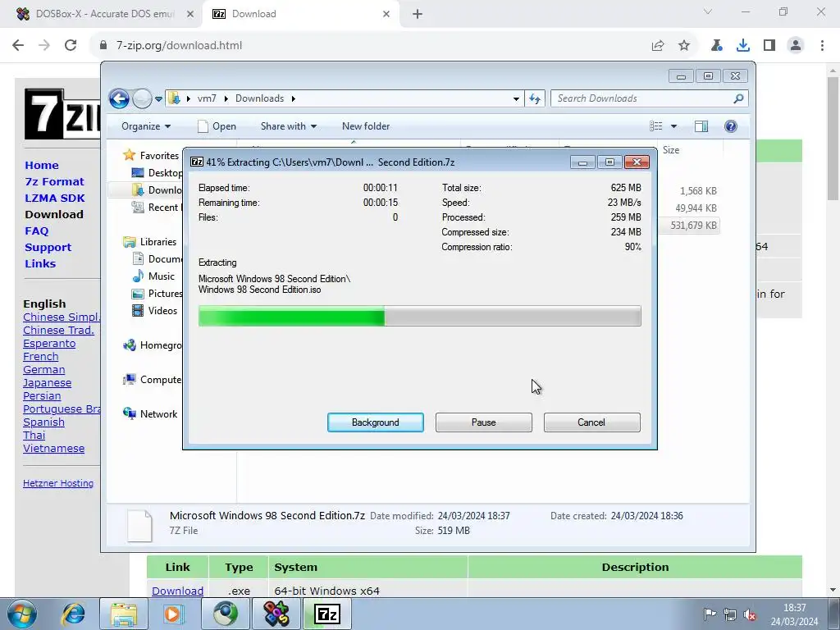Screen dimensions: 840x630
Task: Open Windows Media Player from taskbar
Action: point(174,614)
